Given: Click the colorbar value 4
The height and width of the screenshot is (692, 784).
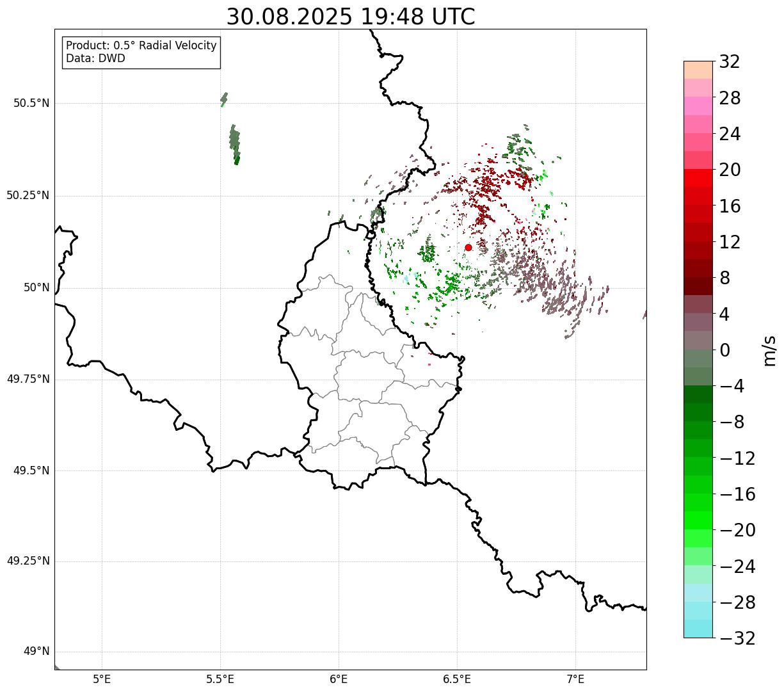Looking at the screenshot, I should 724,314.
